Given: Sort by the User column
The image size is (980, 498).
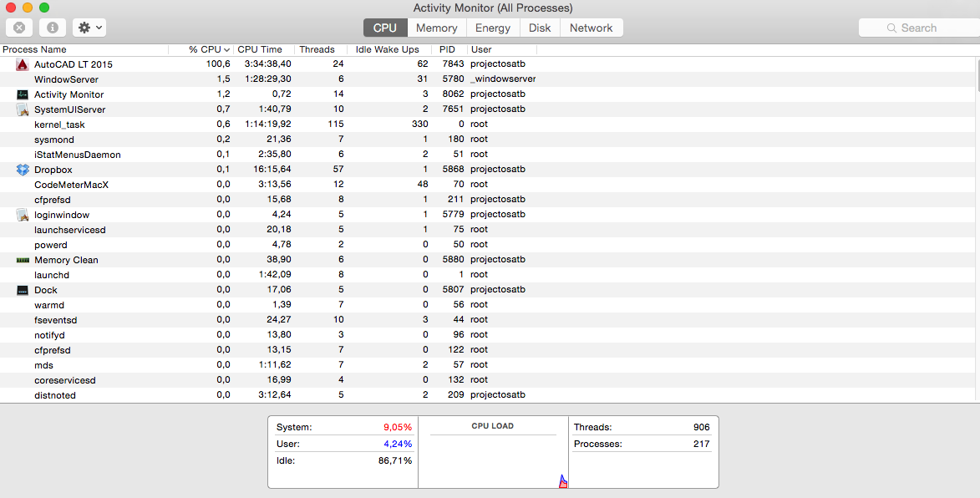Looking at the screenshot, I should click(502, 49).
